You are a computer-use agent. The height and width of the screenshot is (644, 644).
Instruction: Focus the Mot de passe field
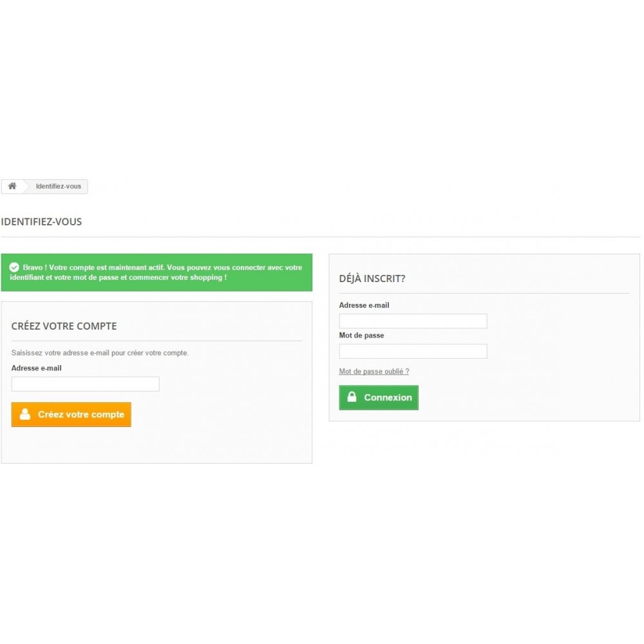click(x=413, y=351)
